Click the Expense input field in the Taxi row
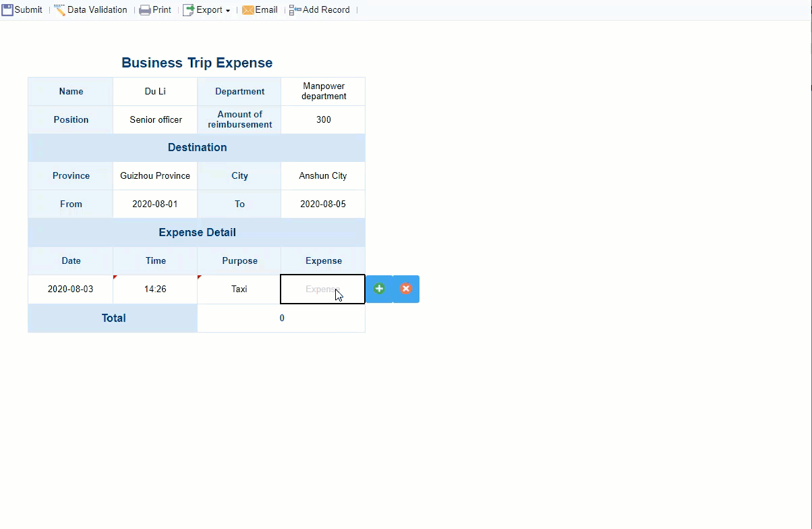Viewport: 812px width, 529px height. 323,289
